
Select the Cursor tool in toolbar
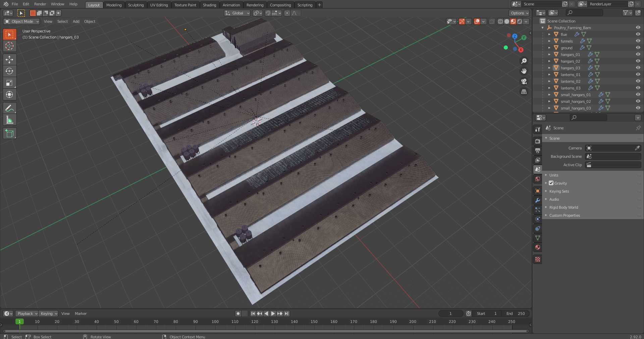[x=9, y=46]
